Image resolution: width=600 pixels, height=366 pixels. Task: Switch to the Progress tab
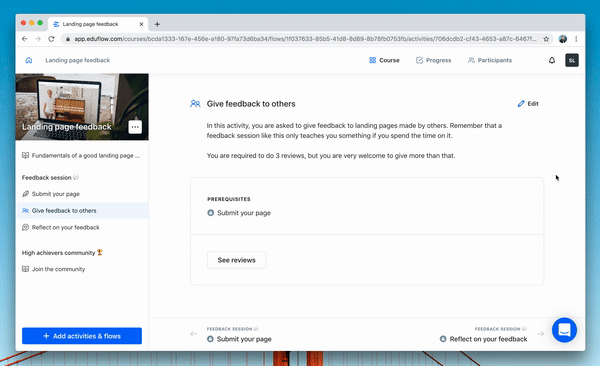(434, 60)
